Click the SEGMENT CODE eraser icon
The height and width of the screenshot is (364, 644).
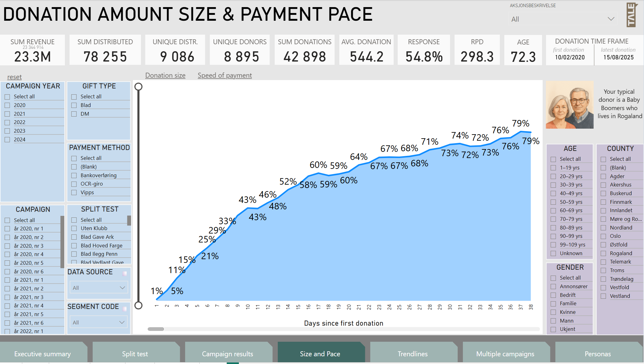click(x=125, y=308)
